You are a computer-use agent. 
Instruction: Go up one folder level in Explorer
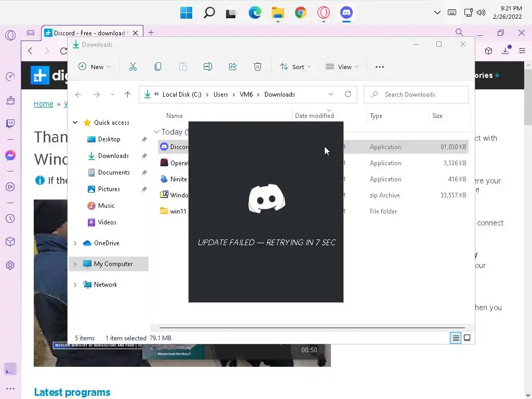(128, 95)
